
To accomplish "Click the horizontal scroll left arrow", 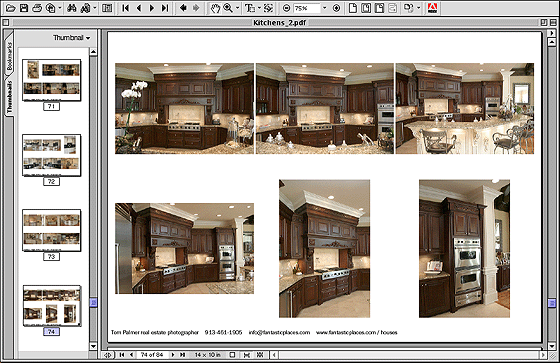I will 274,355.
